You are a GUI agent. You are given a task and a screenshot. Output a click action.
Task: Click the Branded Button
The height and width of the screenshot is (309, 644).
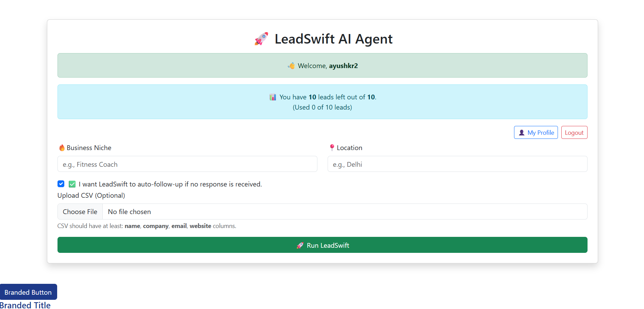[x=28, y=292]
